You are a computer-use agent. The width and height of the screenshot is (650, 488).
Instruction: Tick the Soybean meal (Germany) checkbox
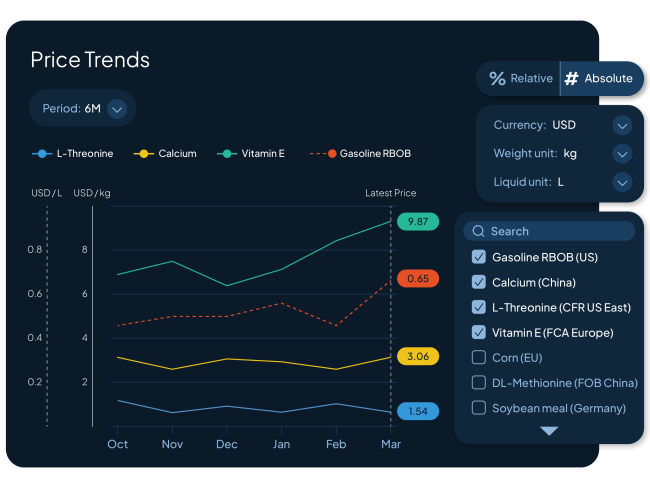pyautogui.click(x=478, y=407)
